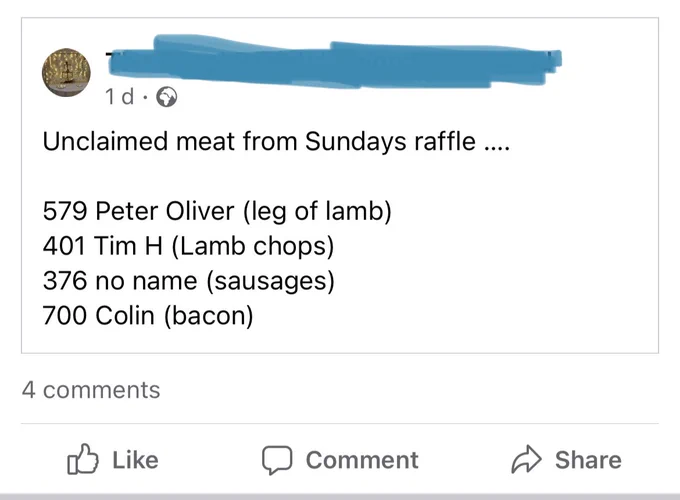Click the Comment button label

point(362,460)
